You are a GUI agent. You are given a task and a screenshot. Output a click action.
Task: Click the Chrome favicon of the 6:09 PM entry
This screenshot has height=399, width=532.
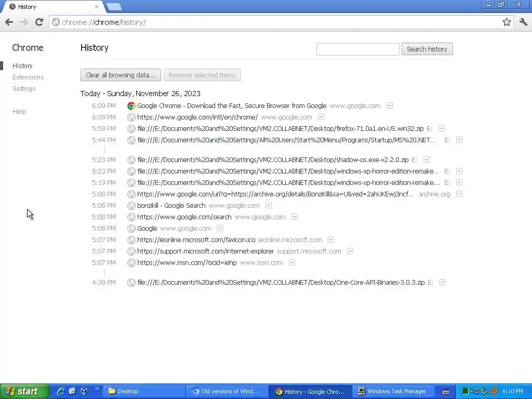131,106
